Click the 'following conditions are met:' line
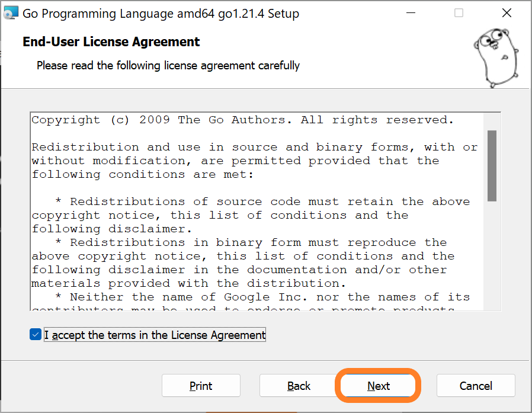The width and height of the screenshot is (532, 413). point(143,174)
